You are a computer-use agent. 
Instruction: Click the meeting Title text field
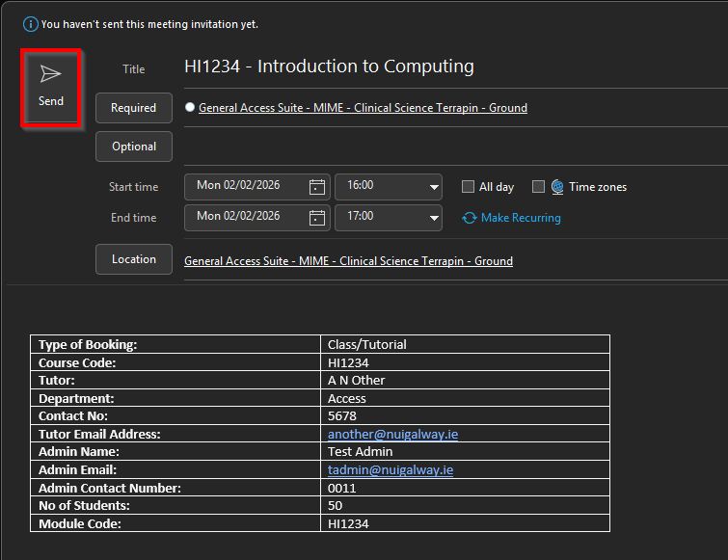[434, 67]
